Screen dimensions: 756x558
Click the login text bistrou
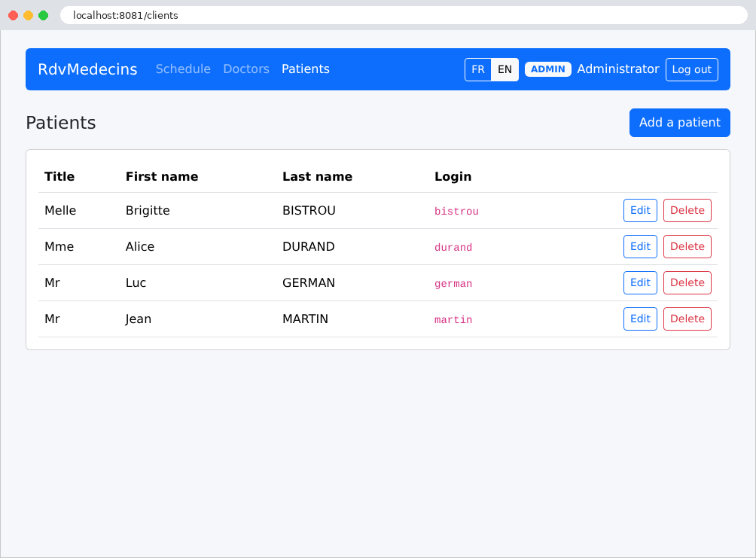pyautogui.click(x=456, y=212)
